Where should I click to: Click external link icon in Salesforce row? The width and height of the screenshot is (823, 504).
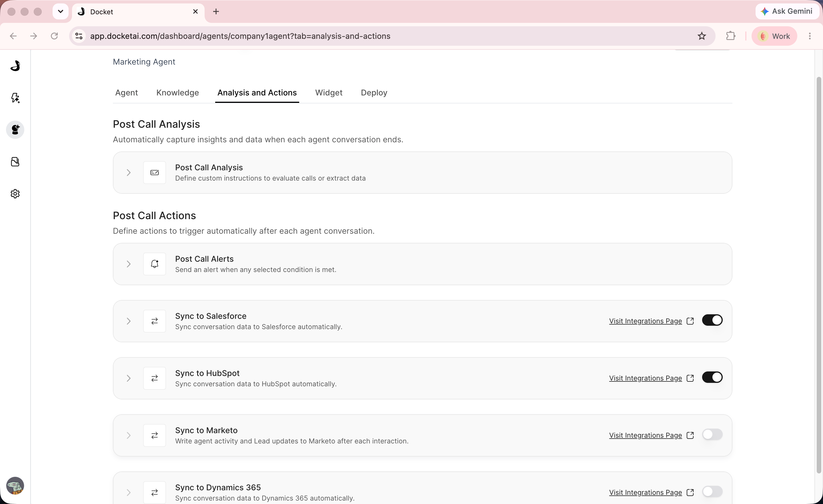[x=690, y=321]
